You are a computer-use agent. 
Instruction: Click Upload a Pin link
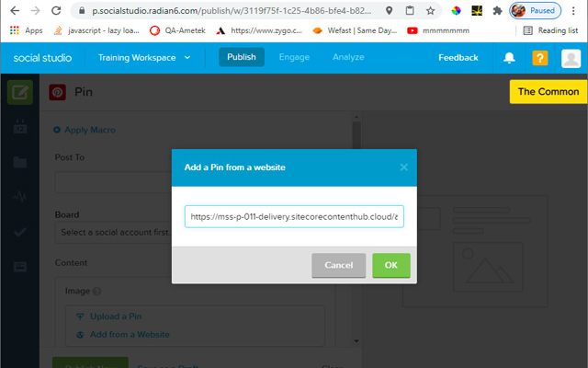pyautogui.click(x=108, y=316)
